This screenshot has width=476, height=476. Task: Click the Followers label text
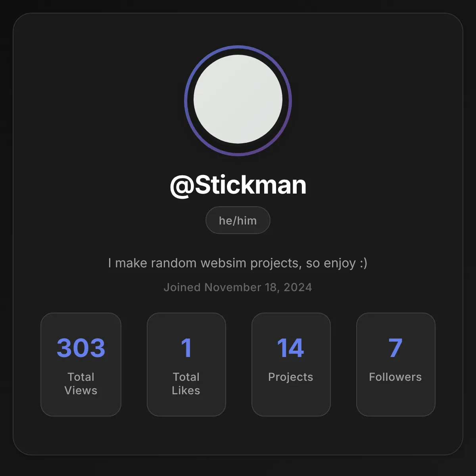[395, 377]
